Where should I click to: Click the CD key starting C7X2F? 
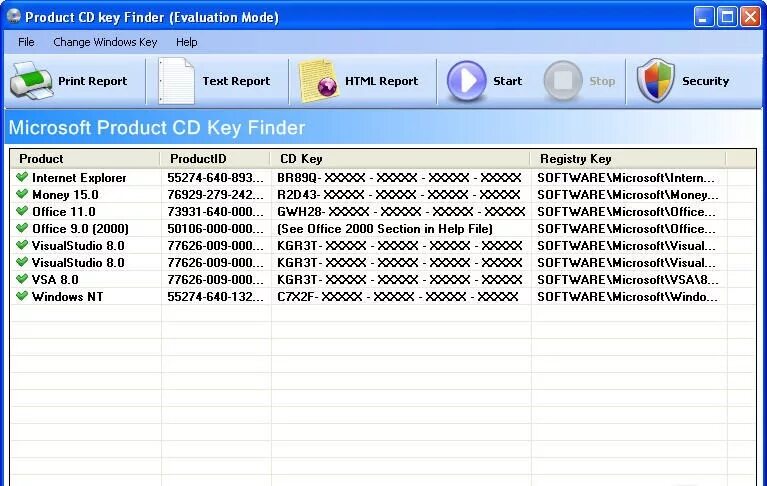[398, 297]
